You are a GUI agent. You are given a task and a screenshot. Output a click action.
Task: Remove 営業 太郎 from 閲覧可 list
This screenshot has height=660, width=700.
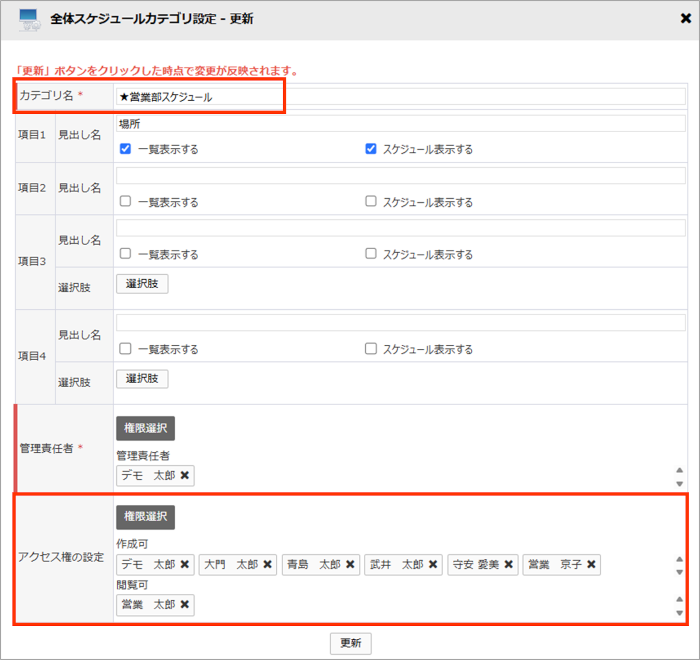[x=185, y=604]
